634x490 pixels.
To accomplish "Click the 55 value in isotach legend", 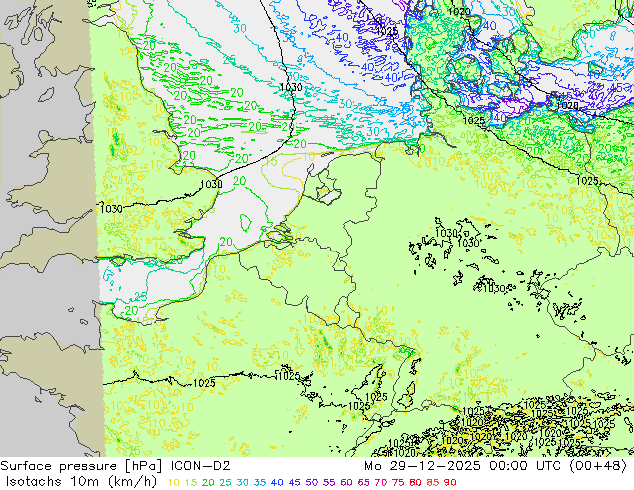I will click(x=329, y=482).
